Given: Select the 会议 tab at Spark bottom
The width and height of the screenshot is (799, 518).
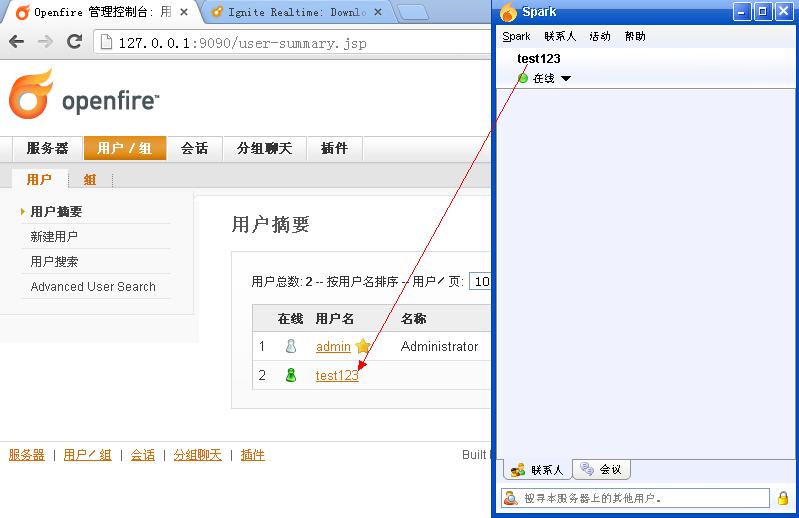Looking at the screenshot, I should (x=602, y=469).
